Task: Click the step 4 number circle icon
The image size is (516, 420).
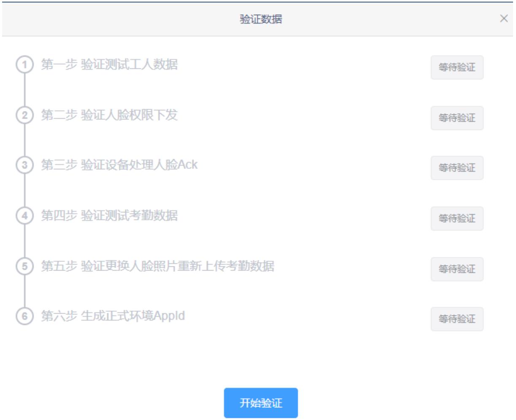Action: (24, 216)
